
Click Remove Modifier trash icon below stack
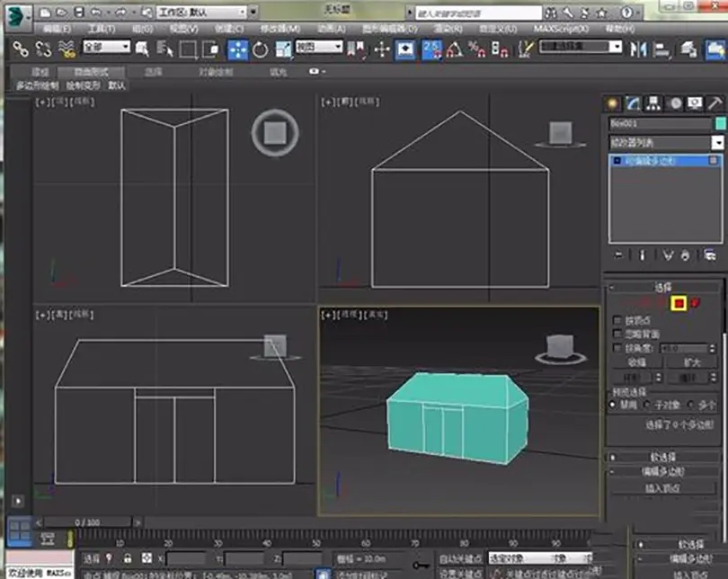click(685, 255)
